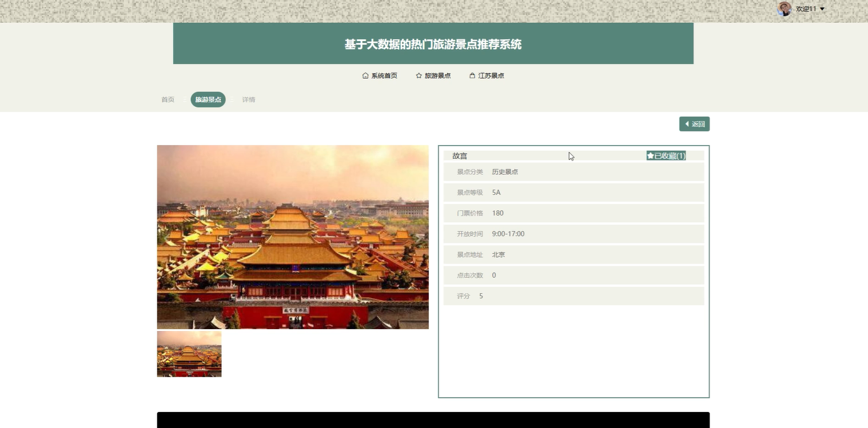Click the large Forbidden City preview image
868x428 pixels.
[x=292, y=237]
